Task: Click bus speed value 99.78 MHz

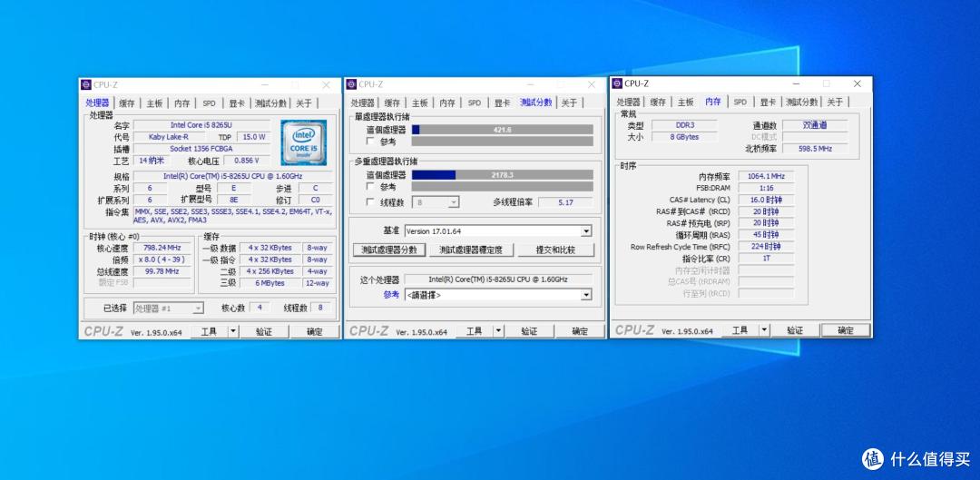Action: pos(162,271)
